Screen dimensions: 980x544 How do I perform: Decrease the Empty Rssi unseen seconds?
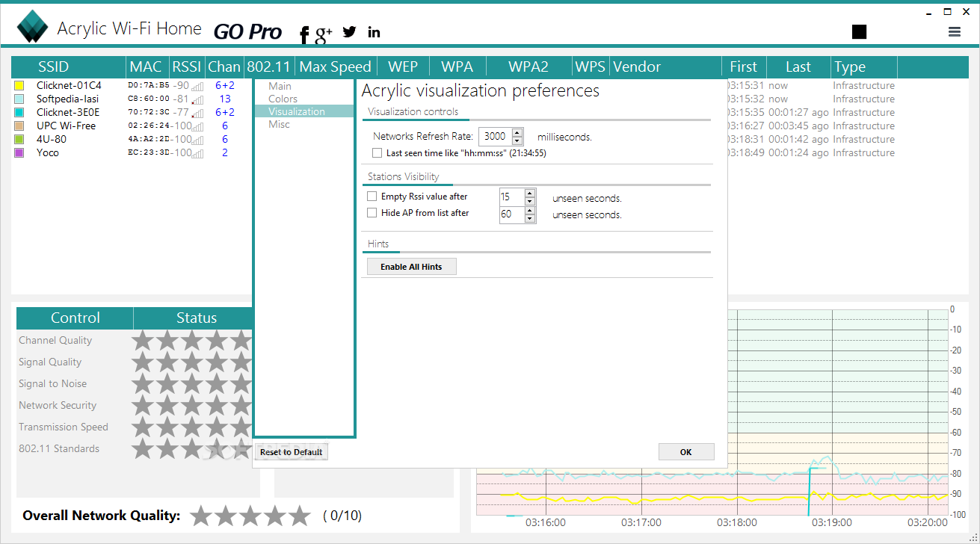(x=530, y=201)
